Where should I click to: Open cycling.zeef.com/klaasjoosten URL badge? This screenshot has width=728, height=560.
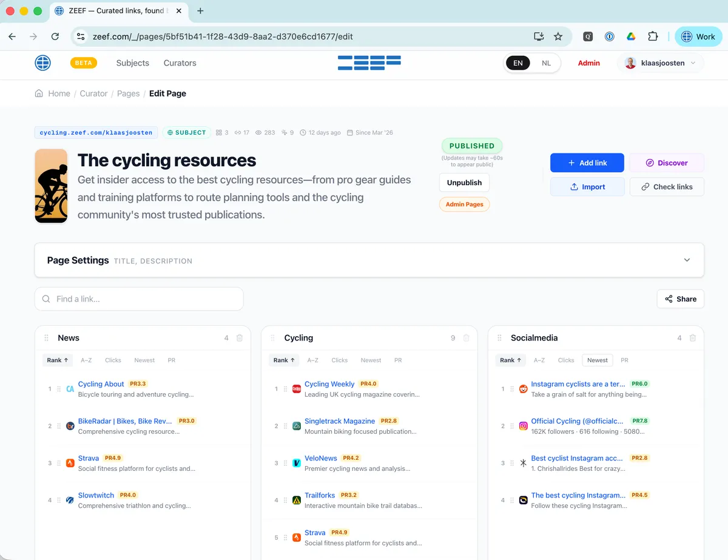tap(97, 132)
